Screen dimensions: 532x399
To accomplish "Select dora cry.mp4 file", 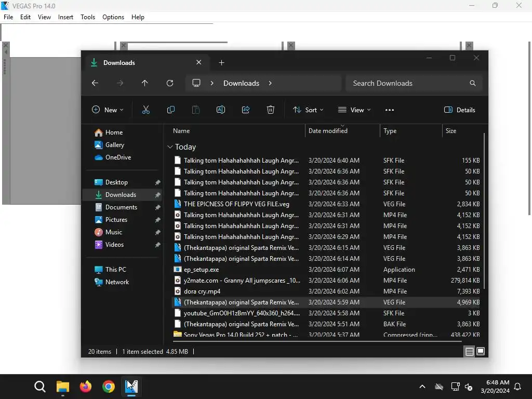I will click(327, 291).
